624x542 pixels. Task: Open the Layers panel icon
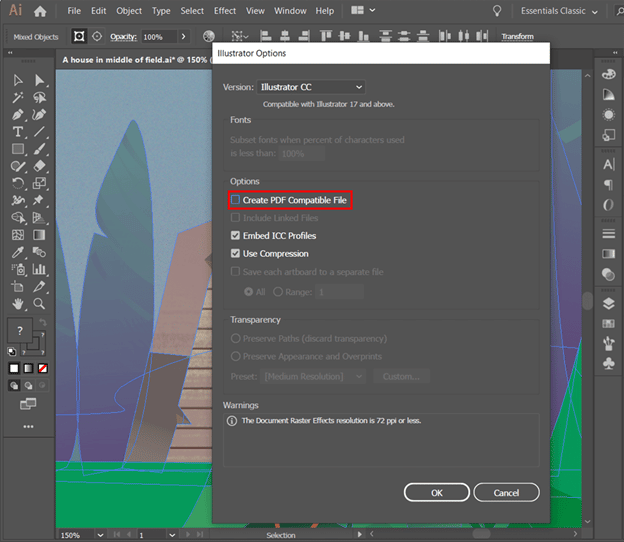(x=608, y=303)
